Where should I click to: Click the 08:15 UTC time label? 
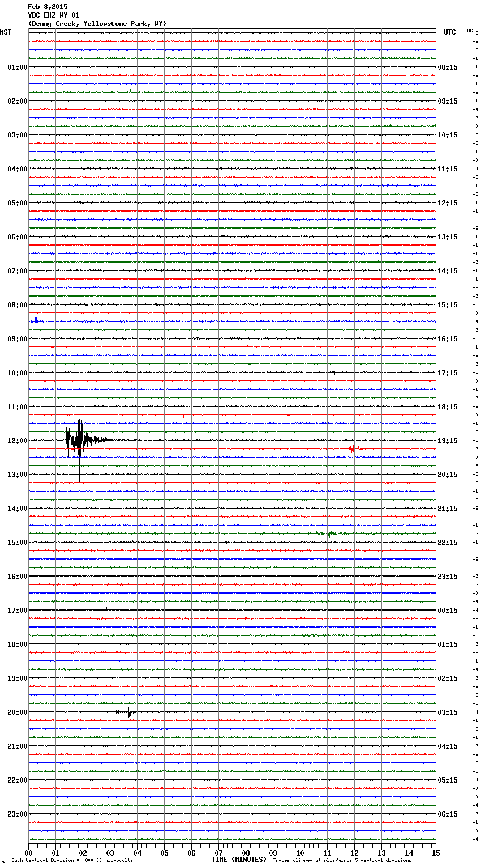(448, 67)
